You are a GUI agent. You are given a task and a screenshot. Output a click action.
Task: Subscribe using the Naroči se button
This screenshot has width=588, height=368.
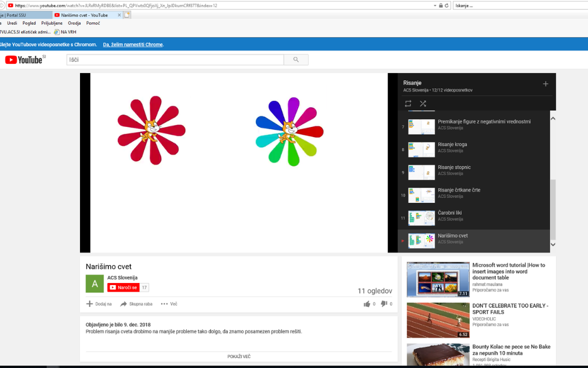pos(123,287)
